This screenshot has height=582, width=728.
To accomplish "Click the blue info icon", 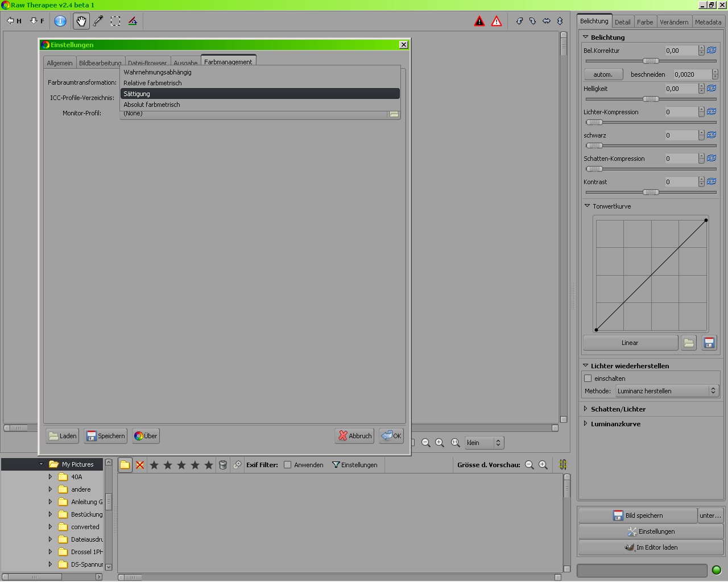I will click(x=60, y=22).
